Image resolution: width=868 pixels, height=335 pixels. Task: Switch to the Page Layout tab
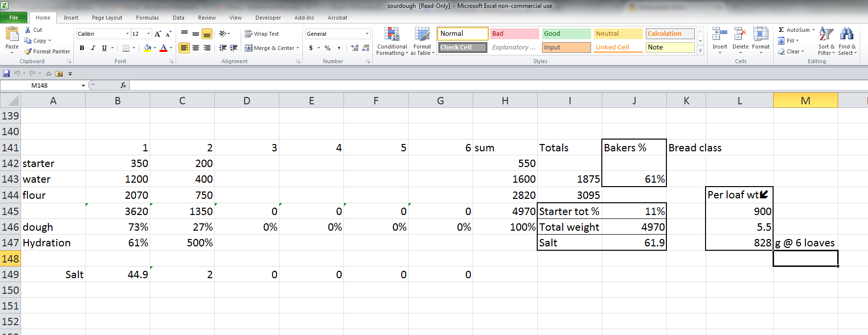107,18
